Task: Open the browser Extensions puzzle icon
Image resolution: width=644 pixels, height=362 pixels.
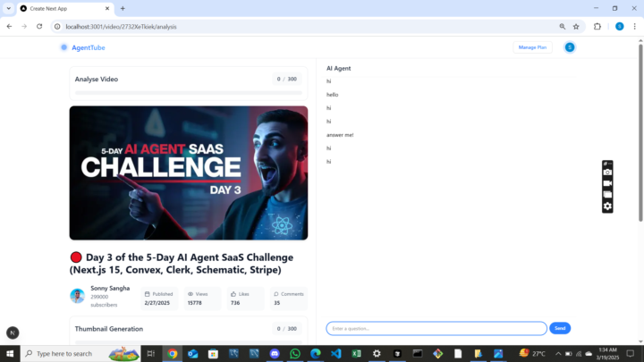Action: [597, 27]
